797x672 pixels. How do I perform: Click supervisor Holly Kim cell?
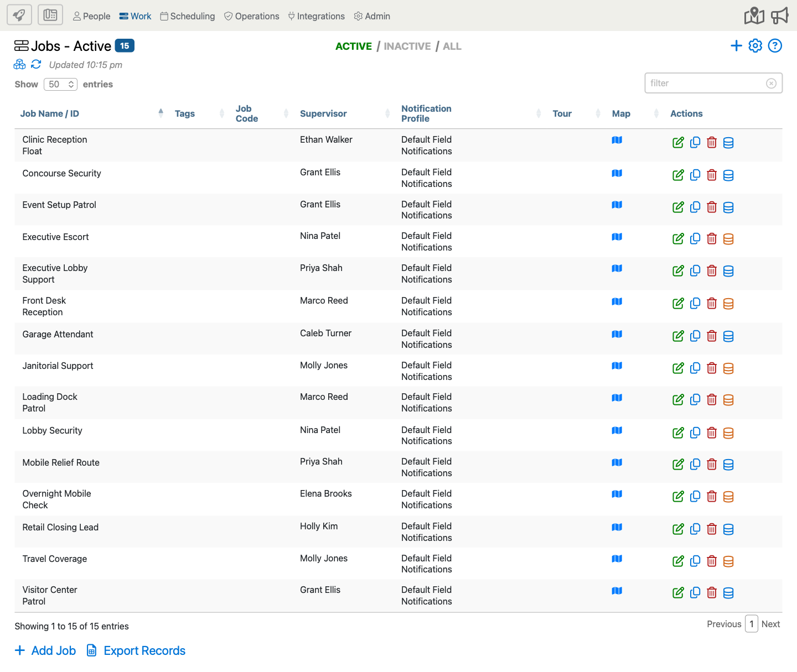coord(319,526)
